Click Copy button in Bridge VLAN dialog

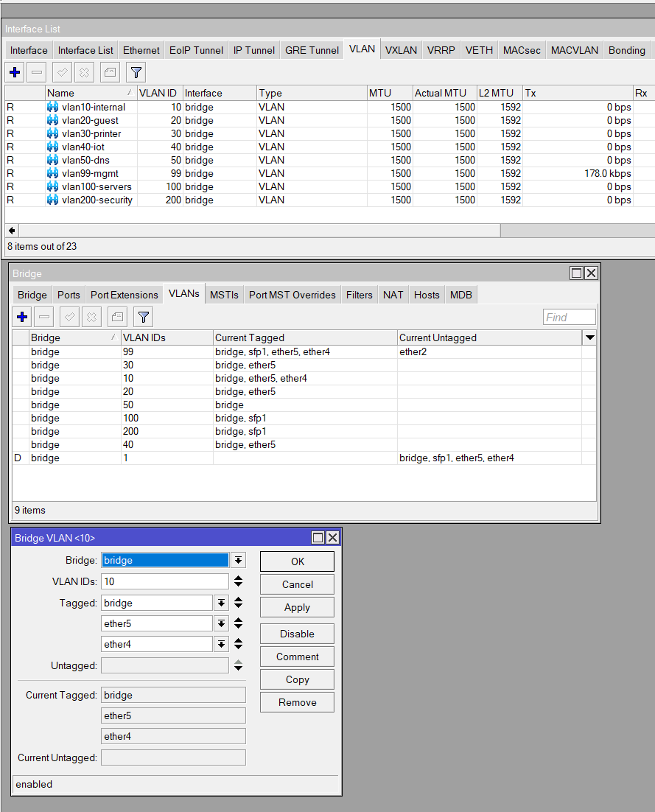click(297, 679)
